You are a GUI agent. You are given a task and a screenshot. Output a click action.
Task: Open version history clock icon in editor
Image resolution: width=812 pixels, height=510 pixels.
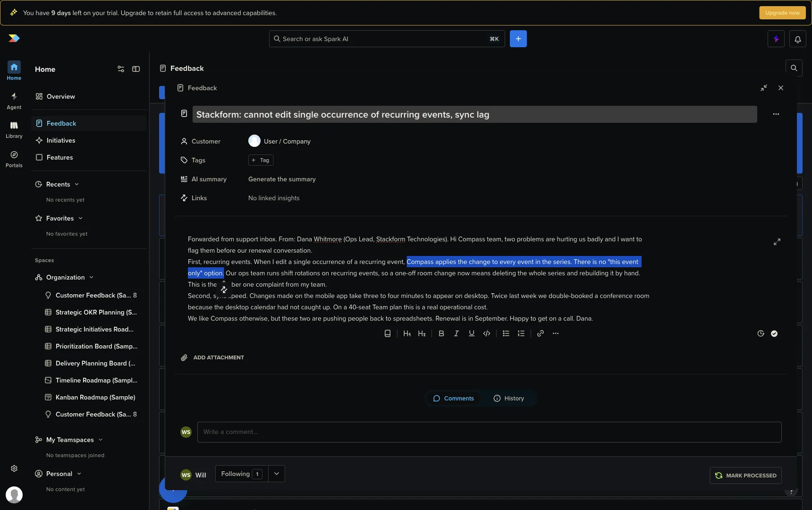coord(761,333)
